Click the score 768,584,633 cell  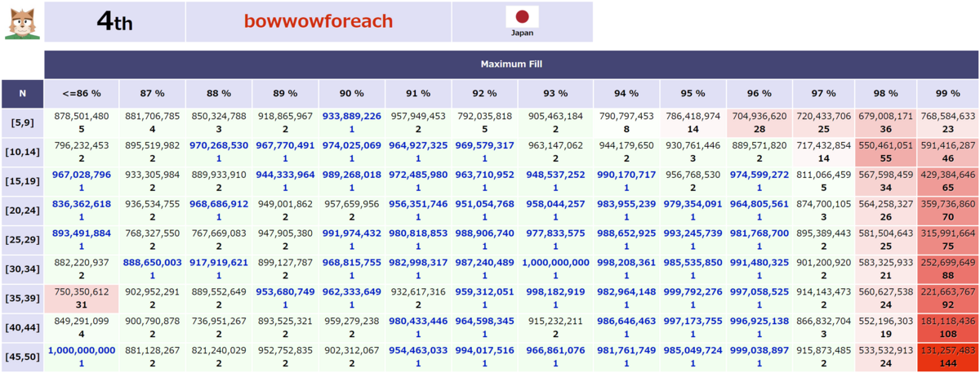click(x=947, y=122)
